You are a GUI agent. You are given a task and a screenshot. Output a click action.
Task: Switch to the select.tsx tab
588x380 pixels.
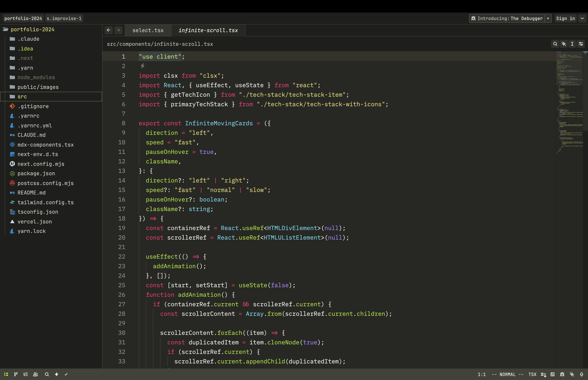[x=148, y=30]
